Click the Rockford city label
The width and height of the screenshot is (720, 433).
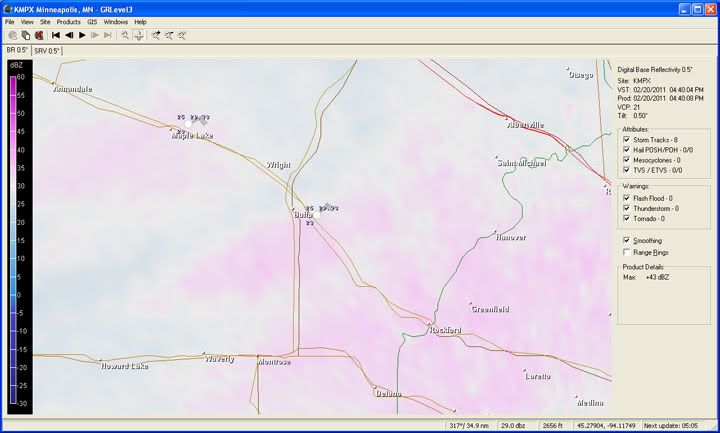point(445,330)
